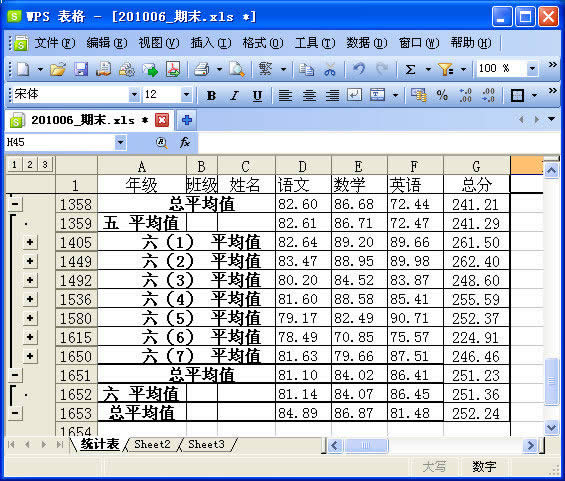Image resolution: width=565 pixels, height=481 pixels.
Task: Click the insert function fx icon
Action: tap(184, 142)
